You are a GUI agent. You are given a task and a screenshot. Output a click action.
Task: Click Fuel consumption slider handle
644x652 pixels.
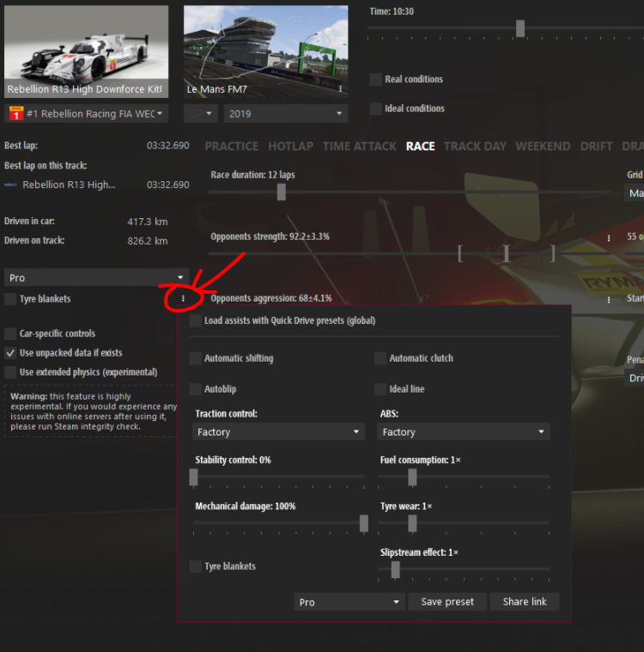click(412, 478)
